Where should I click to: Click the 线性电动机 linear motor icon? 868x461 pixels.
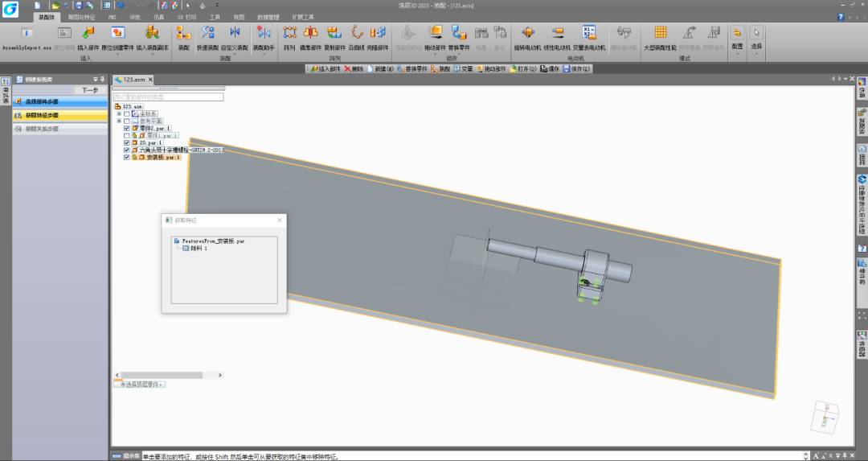coord(557,33)
